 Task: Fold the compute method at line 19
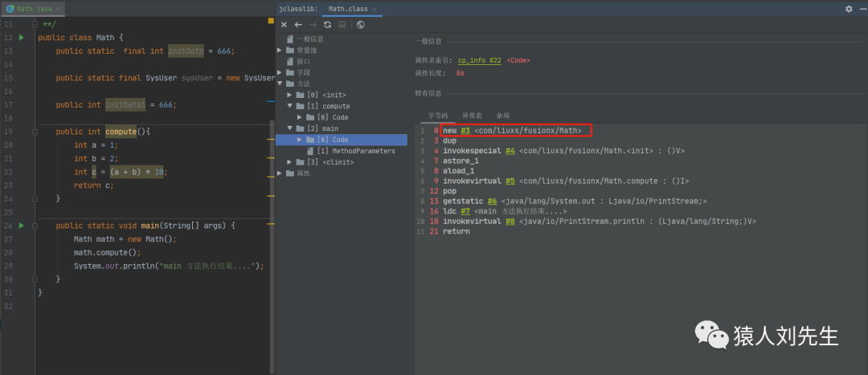[35, 132]
